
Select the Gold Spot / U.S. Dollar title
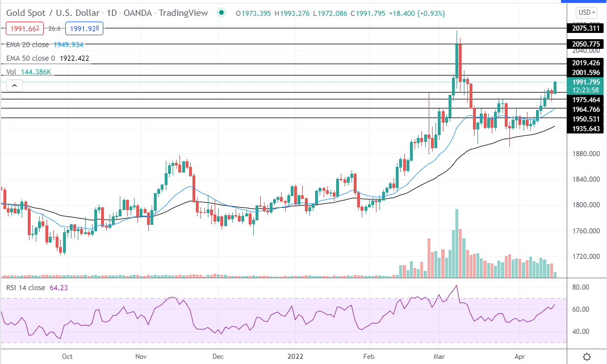[x=53, y=13]
